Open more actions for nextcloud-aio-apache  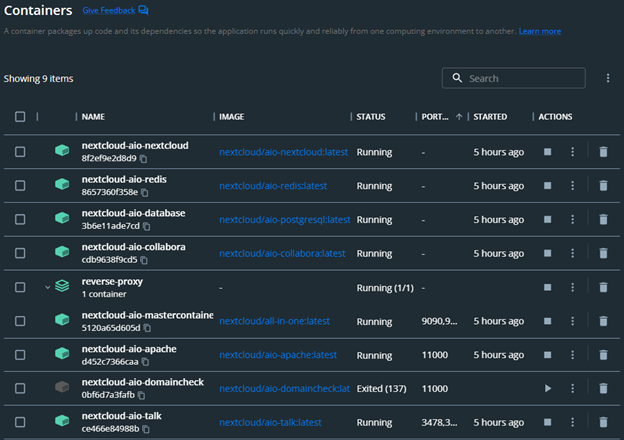(x=572, y=354)
